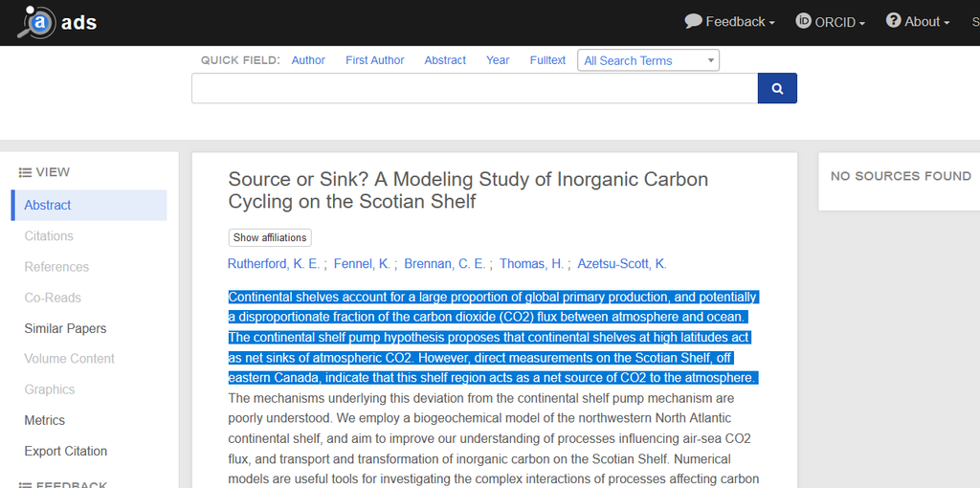Insert the First Author quick field

374,60
